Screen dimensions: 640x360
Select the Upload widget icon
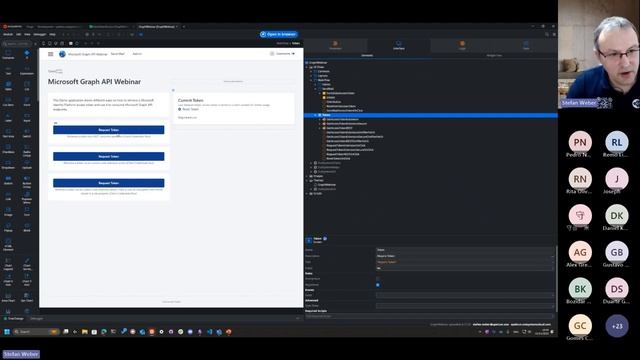point(27,163)
